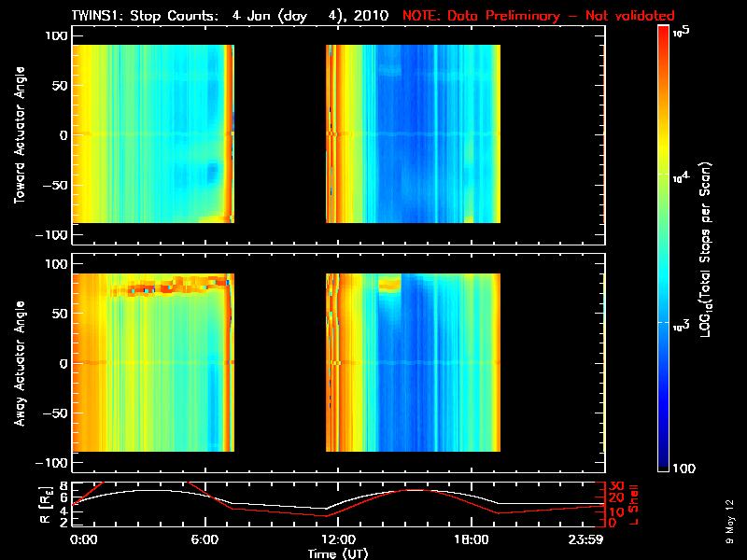Select the 18:00 time tick label
This screenshot has width=747, height=560.
[x=470, y=539]
